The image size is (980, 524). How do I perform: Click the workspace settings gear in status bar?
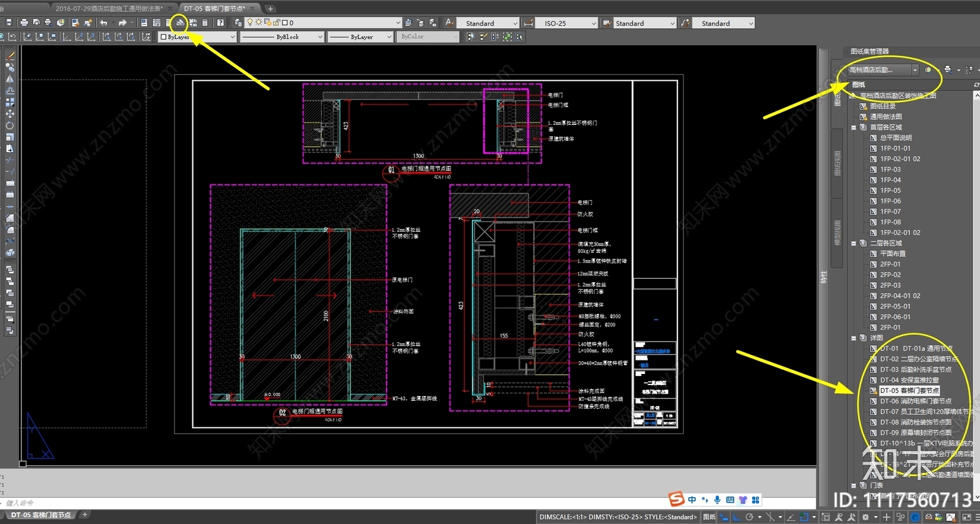click(x=865, y=517)
